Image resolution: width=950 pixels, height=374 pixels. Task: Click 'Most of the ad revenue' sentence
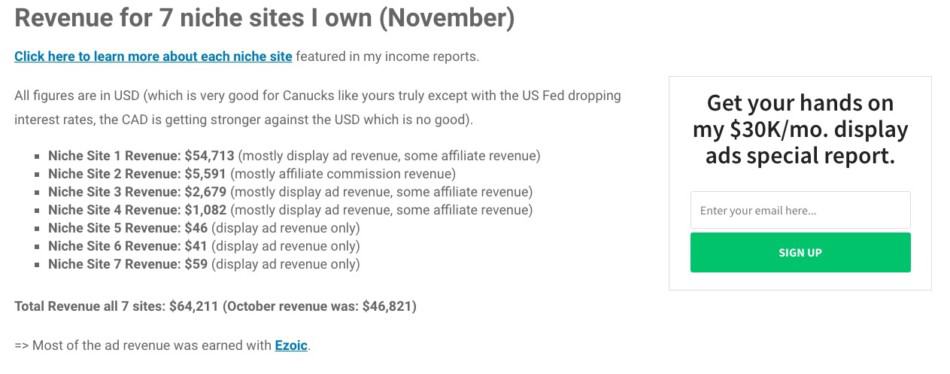point(162,346)
